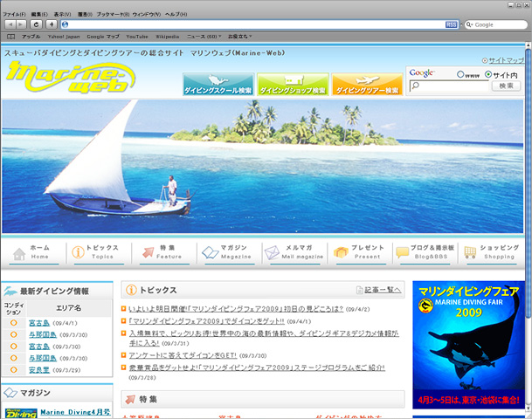The image size is (532, 419).
Task: Open the ブックマーク(B) menu
Action: [x=113, y=14]
